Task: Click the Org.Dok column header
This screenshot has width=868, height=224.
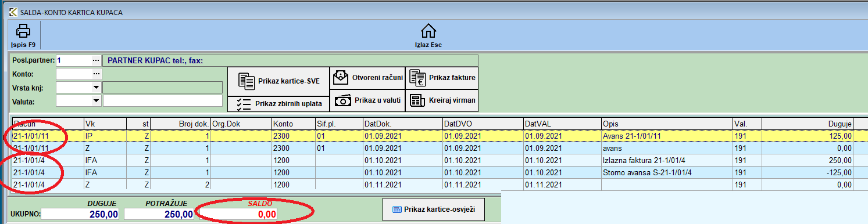Action: click(241, 124)
